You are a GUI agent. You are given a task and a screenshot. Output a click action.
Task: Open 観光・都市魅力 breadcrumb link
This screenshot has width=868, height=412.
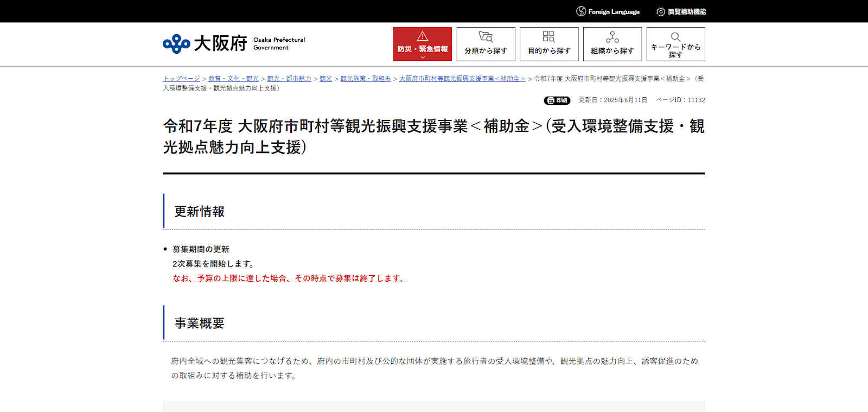click(x=289, y=79)
